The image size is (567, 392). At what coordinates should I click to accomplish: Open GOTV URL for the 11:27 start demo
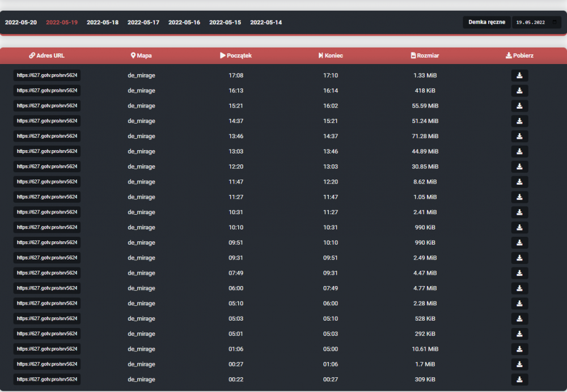click(47, 197)
